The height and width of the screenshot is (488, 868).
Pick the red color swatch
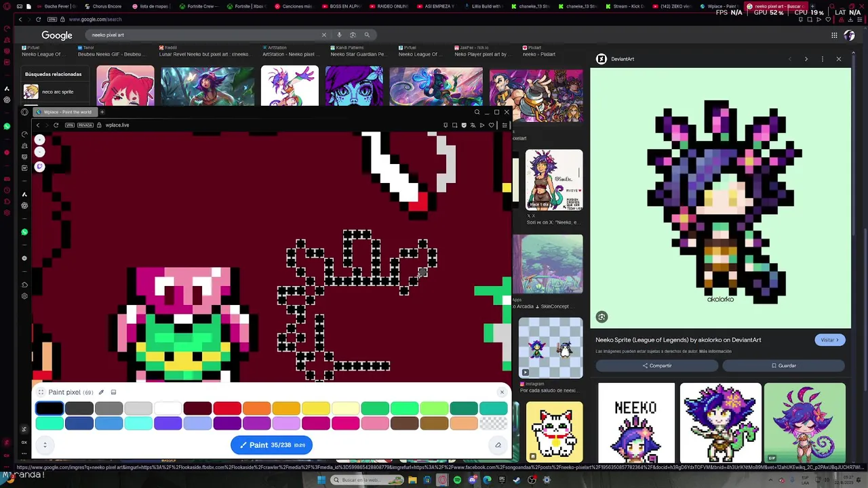pyautogui.click(x=227, y=408)
